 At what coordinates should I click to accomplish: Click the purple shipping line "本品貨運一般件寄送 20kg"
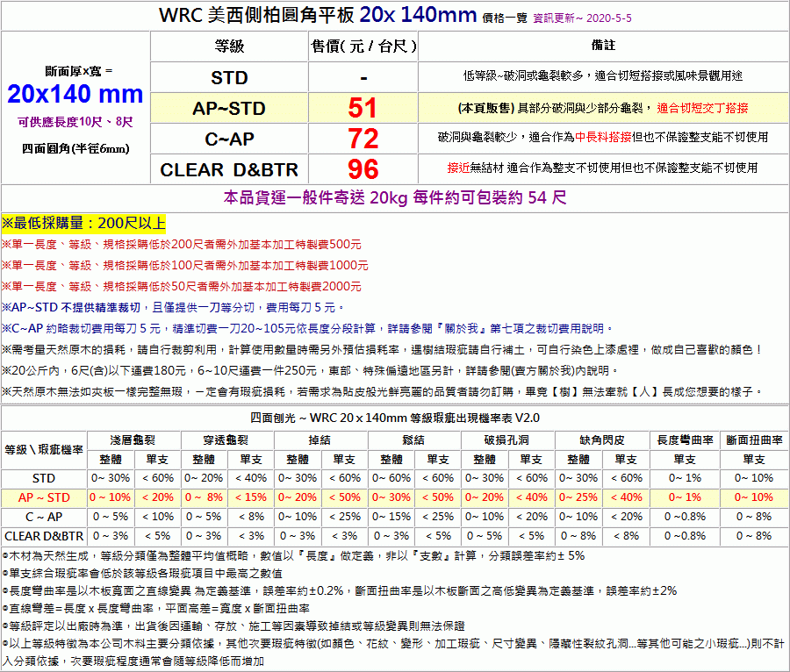pyautogui.click(x=395, y=197)
